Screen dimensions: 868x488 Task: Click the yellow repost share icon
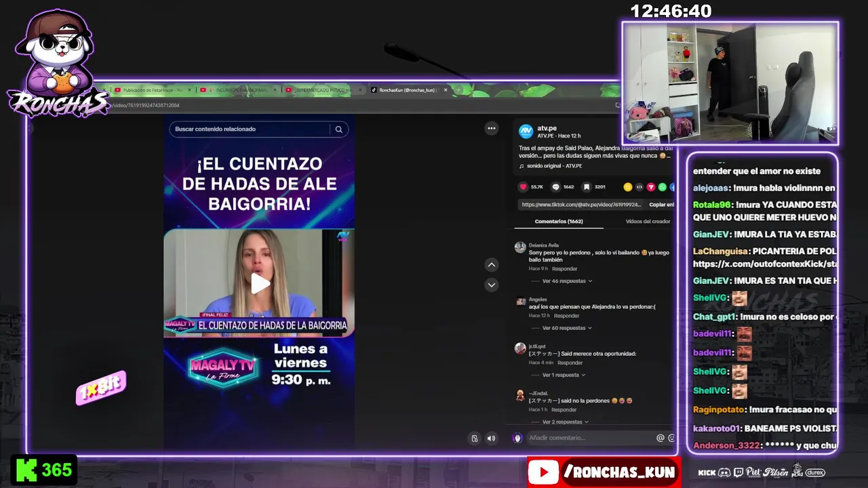(628, 187)
